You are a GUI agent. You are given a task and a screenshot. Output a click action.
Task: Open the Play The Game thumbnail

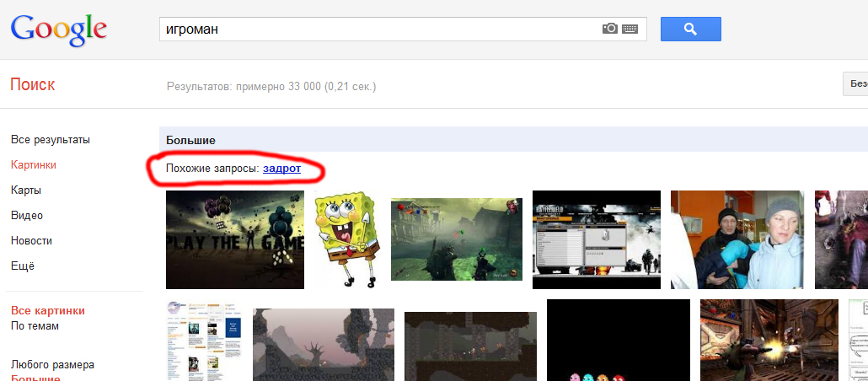tap(235, 239)
